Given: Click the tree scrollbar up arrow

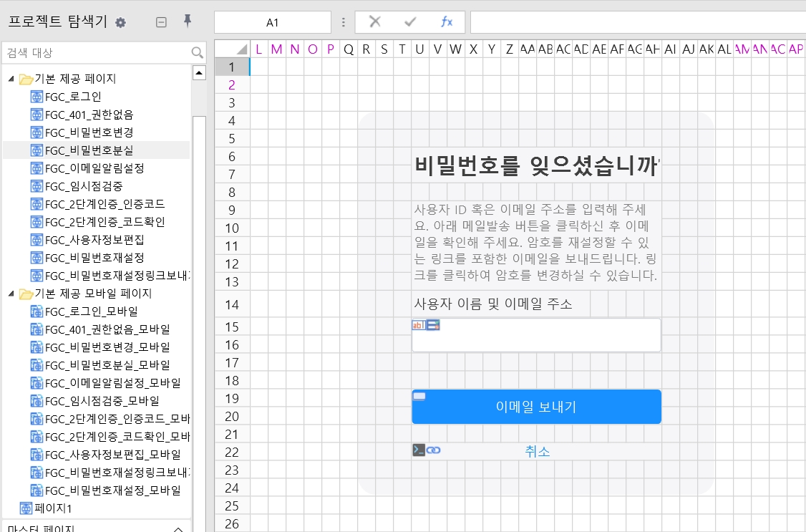Looking at the screenshot, I should pos(199,74).
